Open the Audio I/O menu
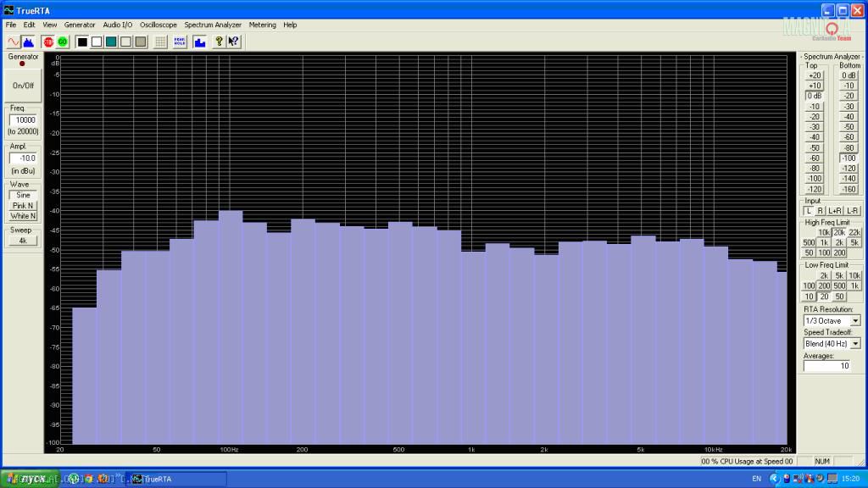 click(118, 25)
